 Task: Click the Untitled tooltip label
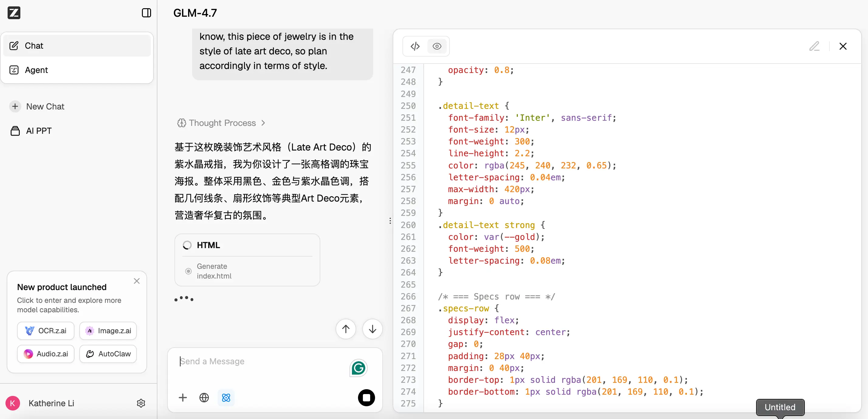point(780,407)
